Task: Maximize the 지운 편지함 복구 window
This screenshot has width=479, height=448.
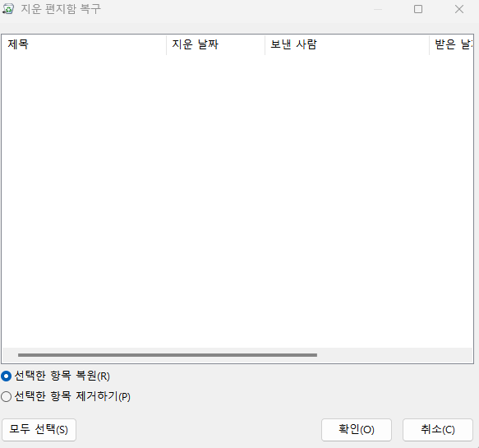Action: pyautogui.click(x=418, y=9)
